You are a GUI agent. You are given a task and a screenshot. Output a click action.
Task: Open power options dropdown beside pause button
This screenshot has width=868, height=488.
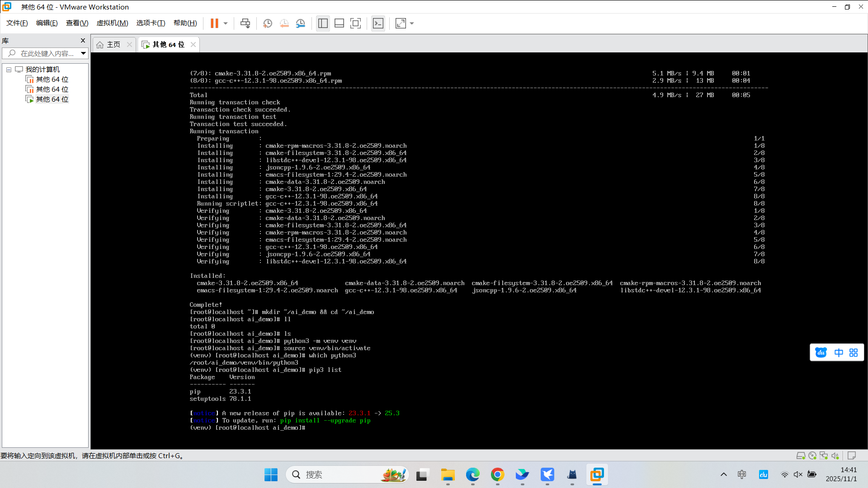pos(226,23)
